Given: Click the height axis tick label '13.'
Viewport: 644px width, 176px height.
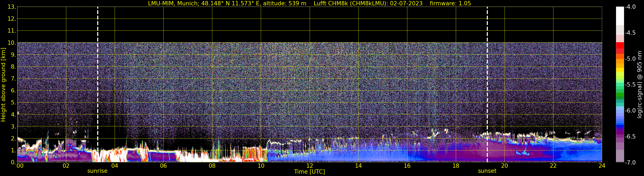Looking at the screenshot, I should 12,7.
